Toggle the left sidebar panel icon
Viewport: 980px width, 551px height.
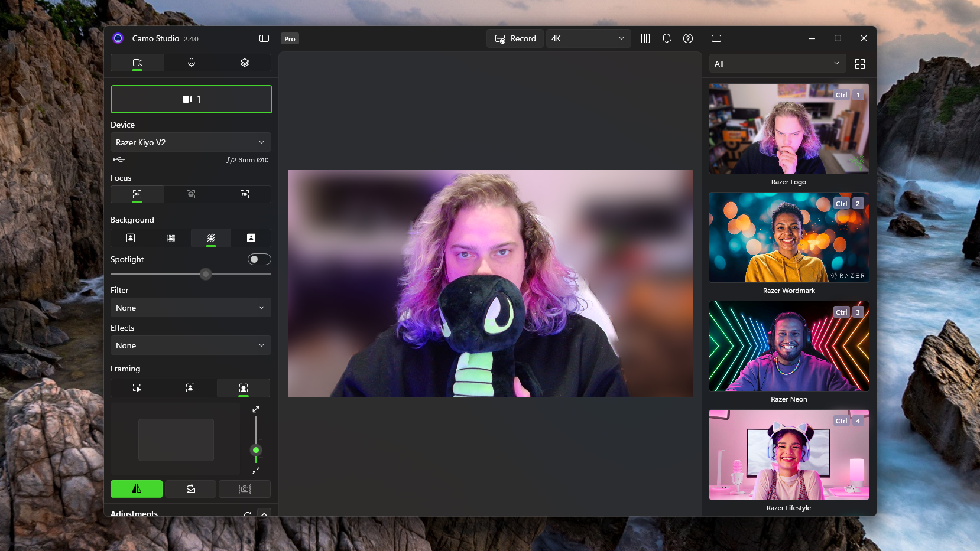coord(264,38)
